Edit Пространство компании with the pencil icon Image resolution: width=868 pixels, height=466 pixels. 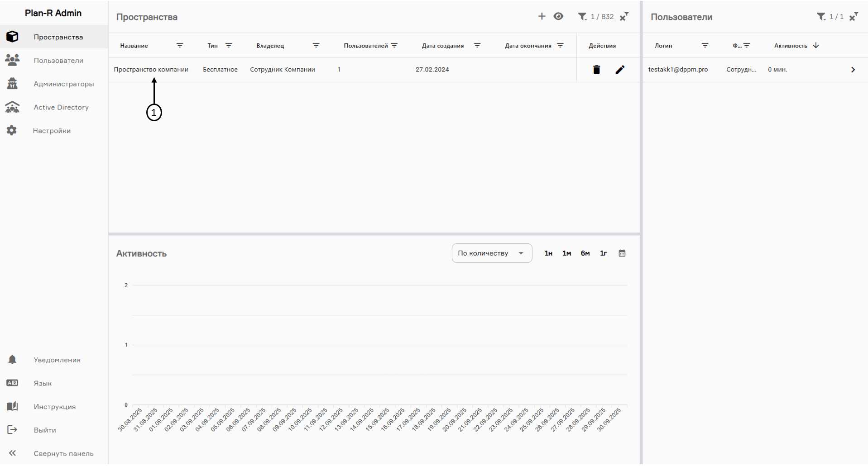620,70
